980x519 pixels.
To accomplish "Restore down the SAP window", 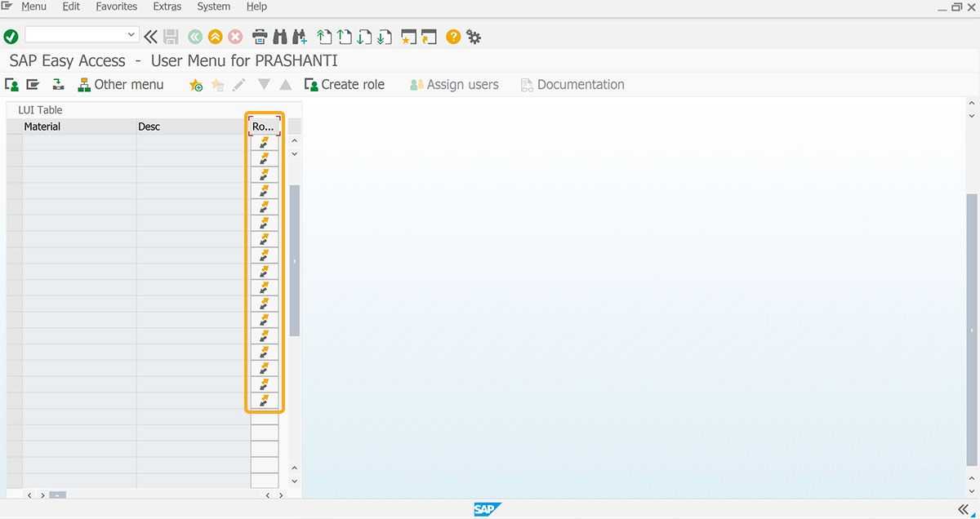I will [956, 7].
